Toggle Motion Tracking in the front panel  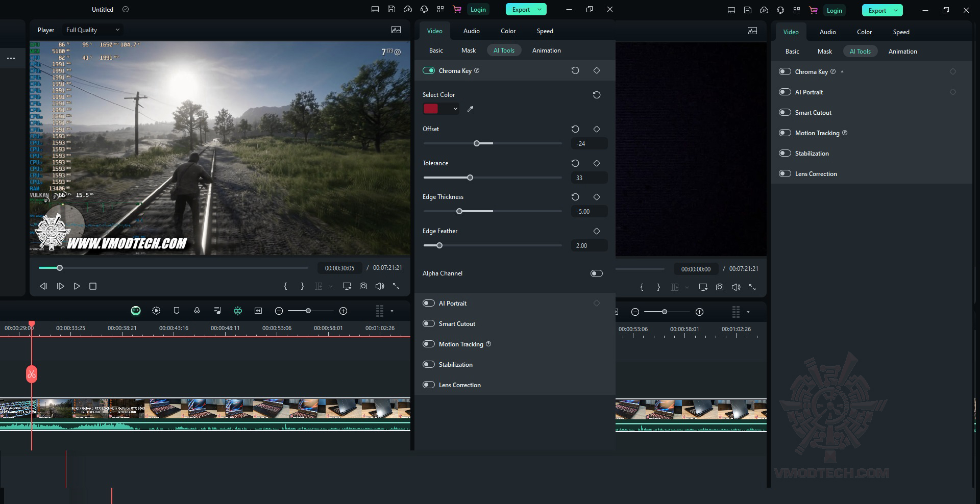tap(429, 344)
